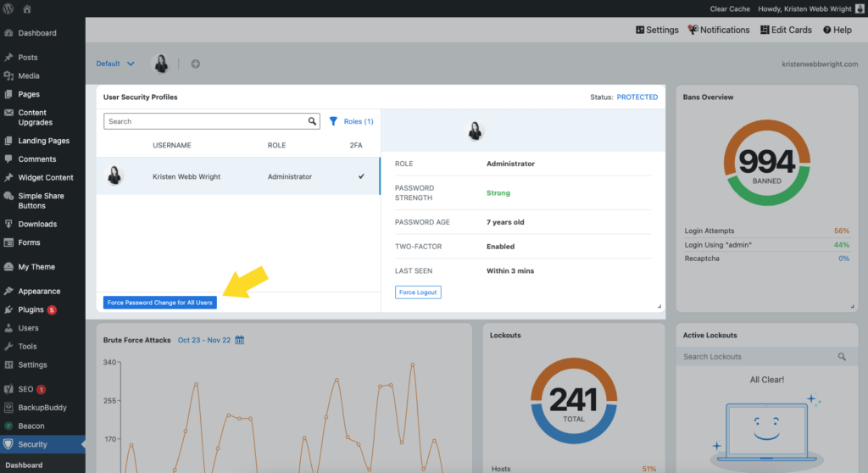Click the resize handle of User Security Profiles card
Screen dimensions: 868x473
[x=659, y=306]
